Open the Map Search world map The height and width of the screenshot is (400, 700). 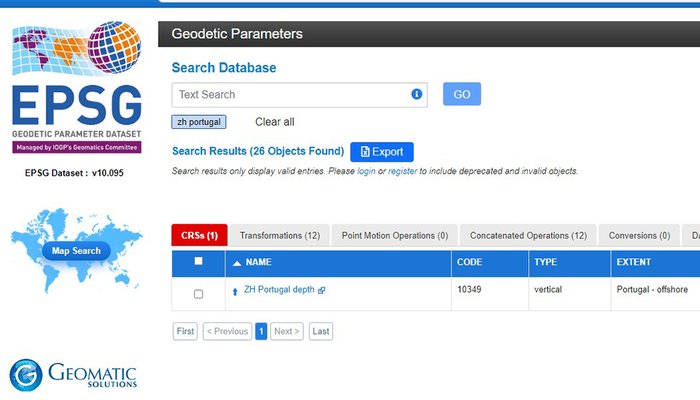point(76,250)
